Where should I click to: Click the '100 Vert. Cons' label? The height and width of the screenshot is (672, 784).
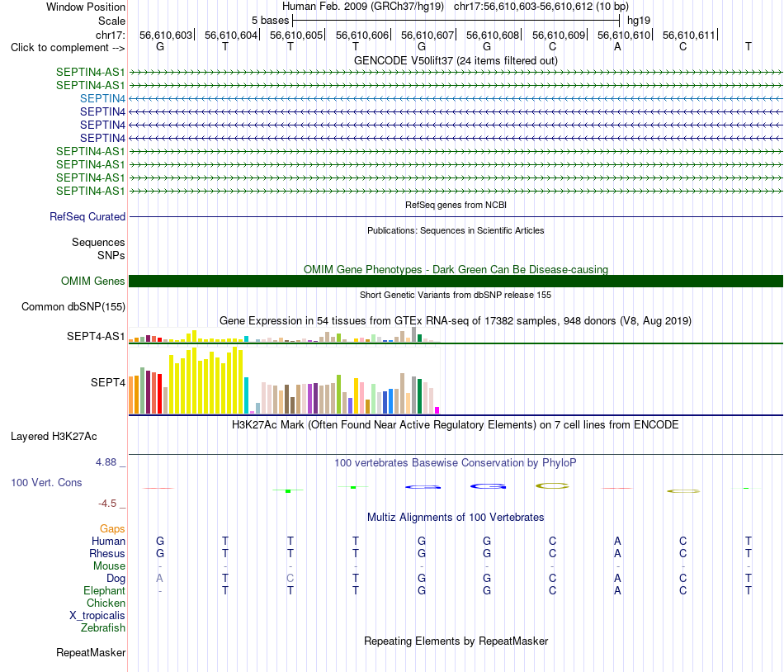46,482
